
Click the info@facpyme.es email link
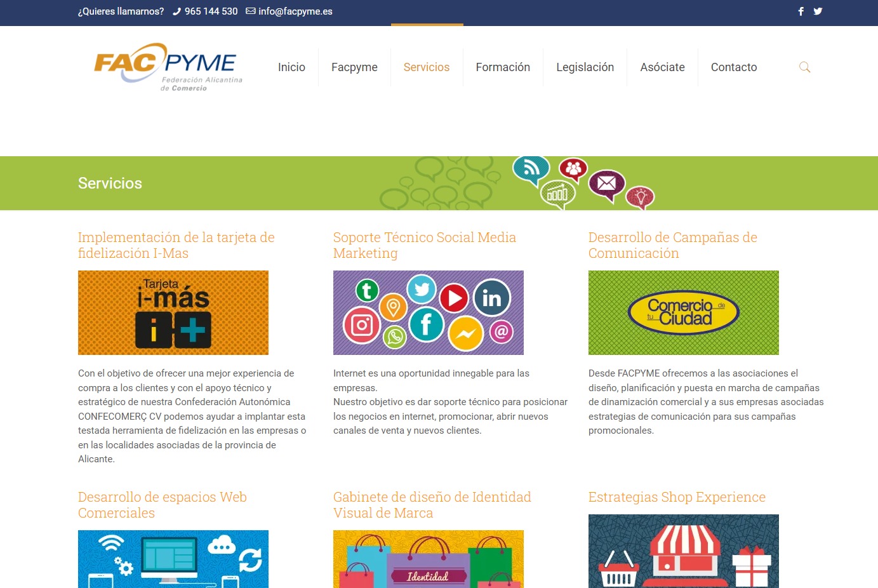tap(295, 11)
